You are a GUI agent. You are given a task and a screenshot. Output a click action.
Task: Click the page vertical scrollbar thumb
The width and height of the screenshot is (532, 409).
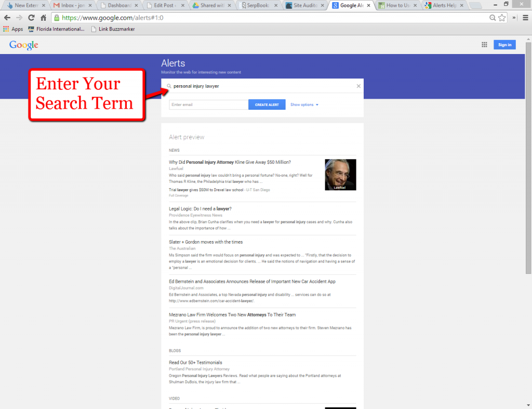[x=528, y=158]
